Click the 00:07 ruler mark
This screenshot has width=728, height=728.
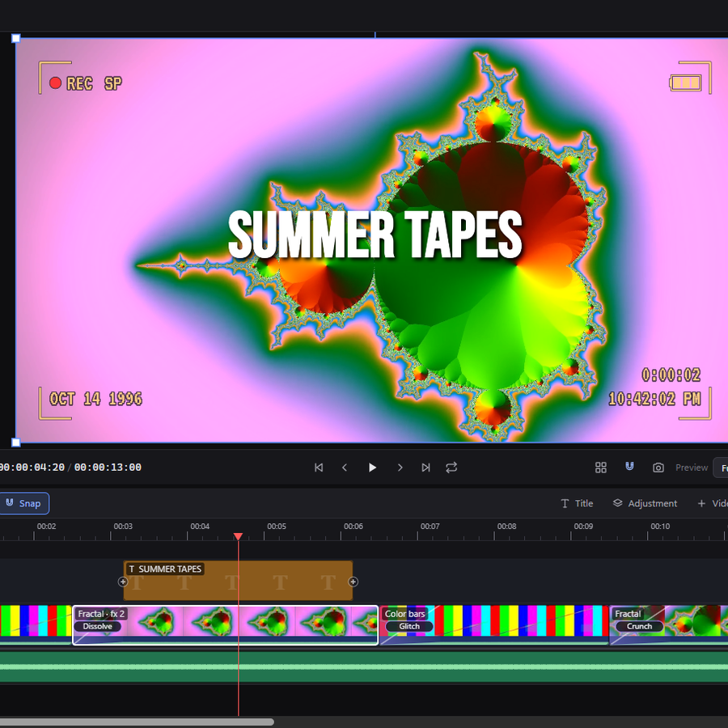[x=430, y=527]
